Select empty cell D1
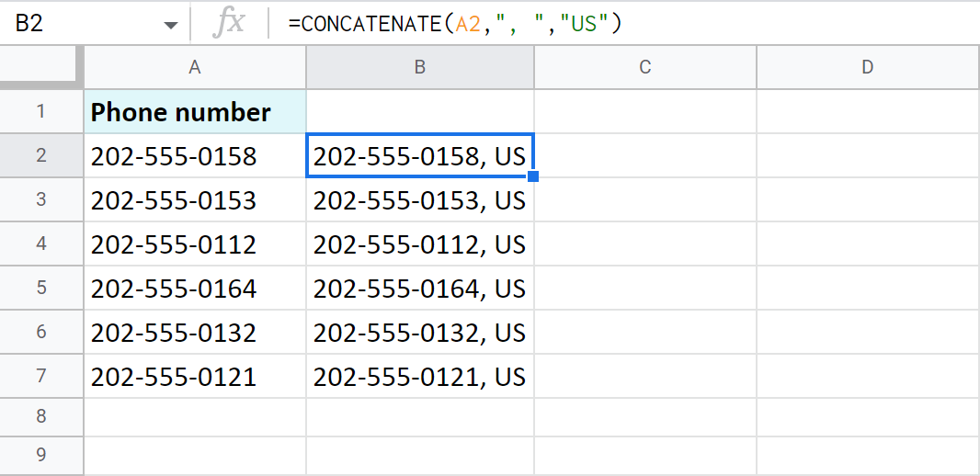Image resolution: width=980 pixels, height=476 pixels. [868, 111]
